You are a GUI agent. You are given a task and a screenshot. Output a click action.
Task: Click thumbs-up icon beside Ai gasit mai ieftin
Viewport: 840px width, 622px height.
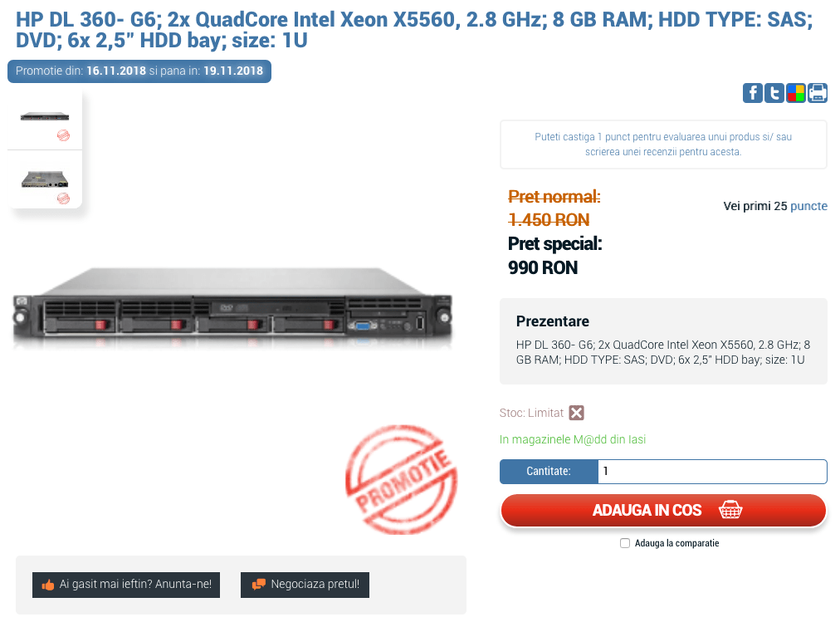tap(48, 585)
